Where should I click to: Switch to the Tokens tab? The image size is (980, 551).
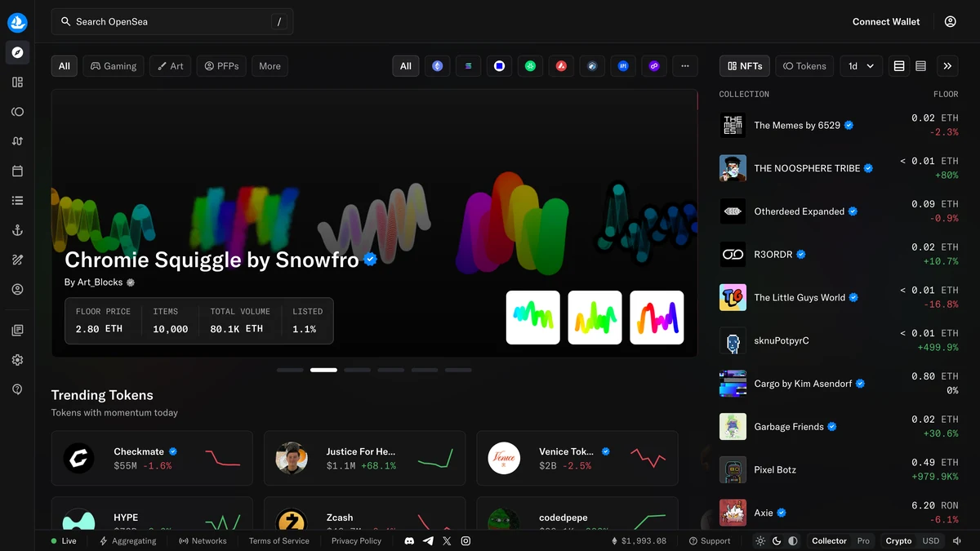[804, 66]
